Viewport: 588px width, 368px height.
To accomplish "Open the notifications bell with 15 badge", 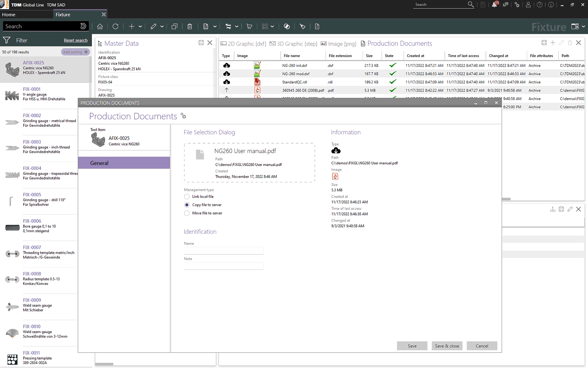I will pos(494,5).
